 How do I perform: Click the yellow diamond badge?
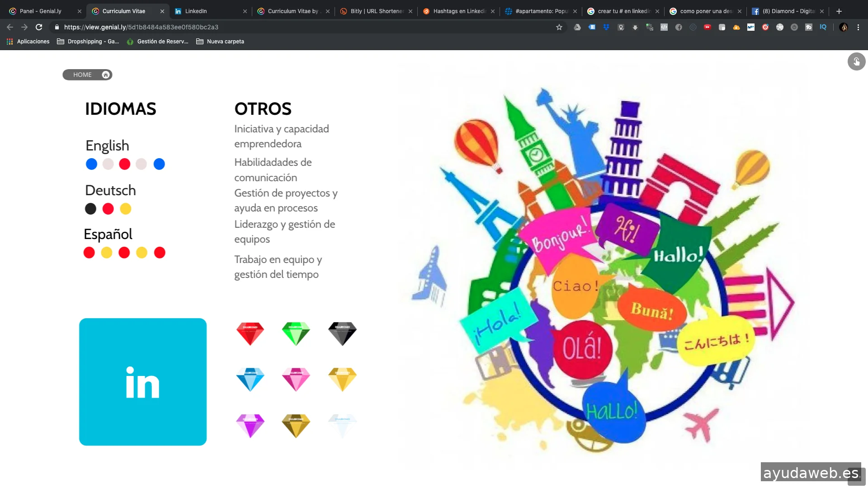click(342, 379)
